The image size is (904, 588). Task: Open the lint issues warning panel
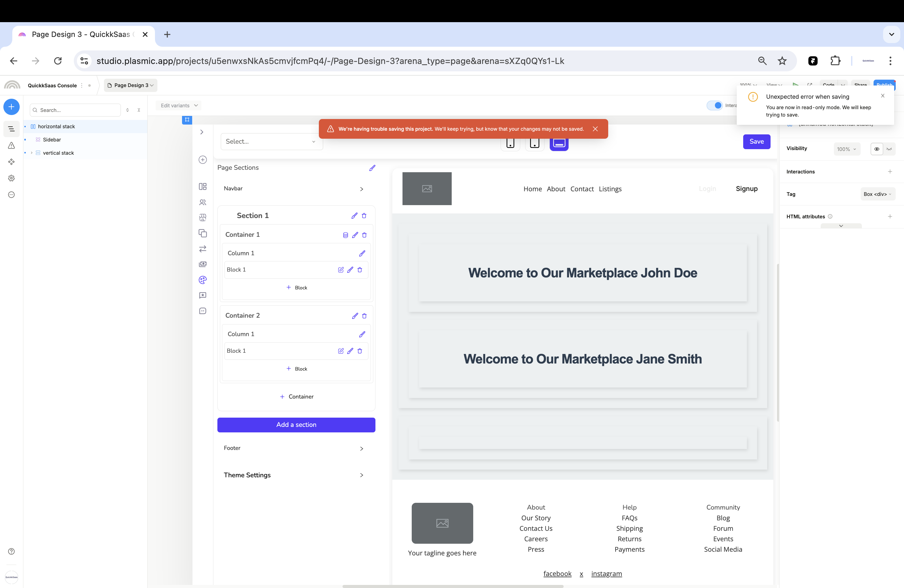[x=11, y=145]
